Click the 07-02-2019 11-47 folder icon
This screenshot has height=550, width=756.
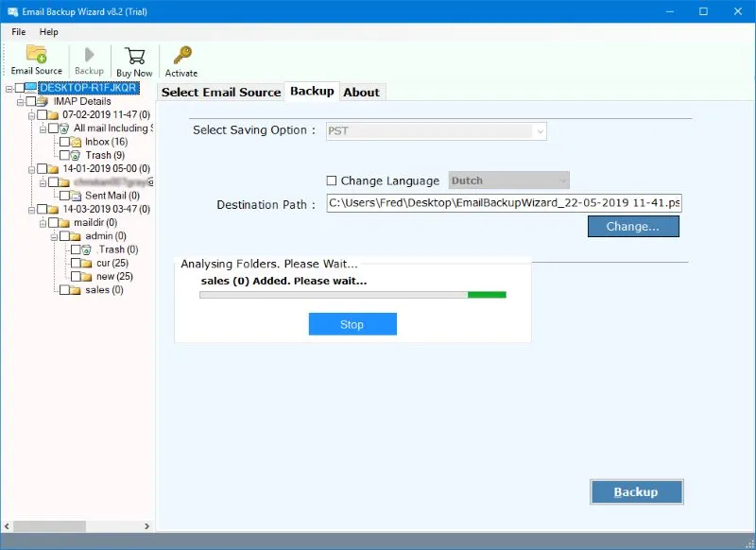coord(53,114)
